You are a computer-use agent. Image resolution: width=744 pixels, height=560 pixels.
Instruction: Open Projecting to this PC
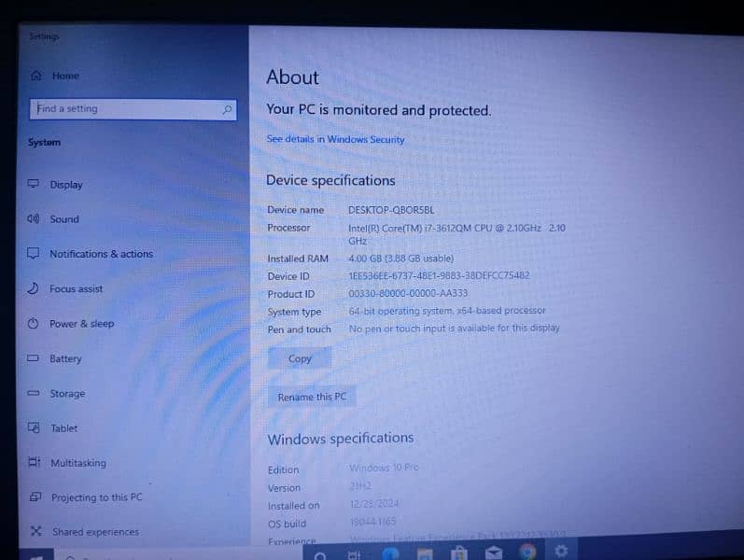click(97, 497)
